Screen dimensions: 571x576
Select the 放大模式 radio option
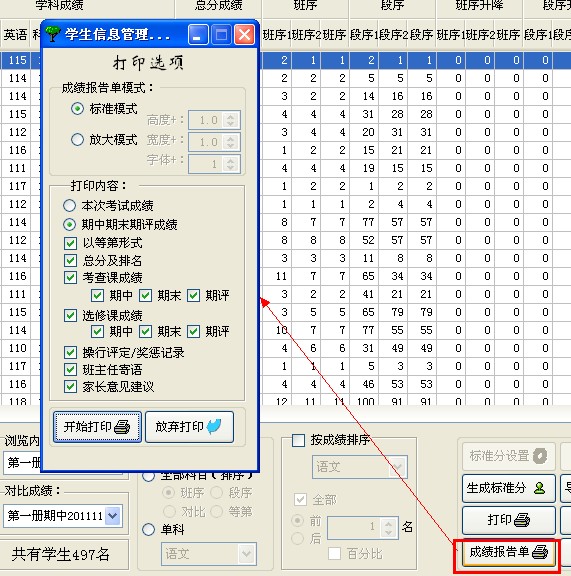pyautogui.click(x=78, y=140)
